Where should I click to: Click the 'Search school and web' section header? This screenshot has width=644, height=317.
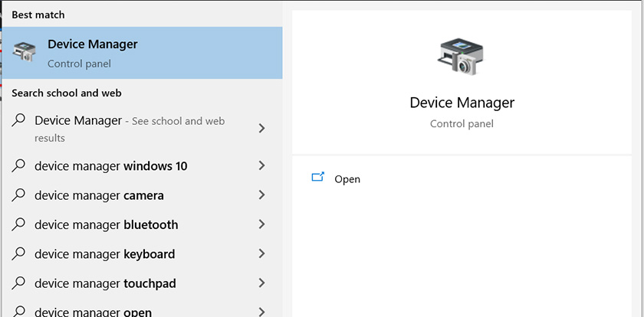67,93
